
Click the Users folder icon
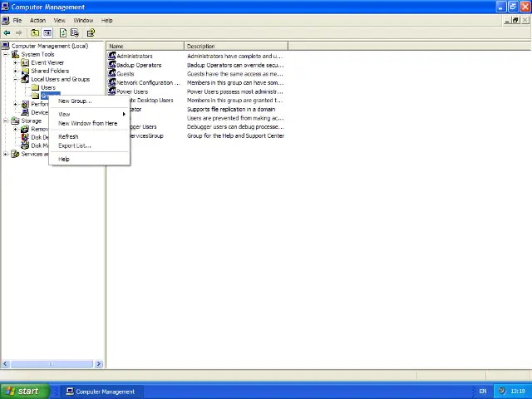point(35,87)
